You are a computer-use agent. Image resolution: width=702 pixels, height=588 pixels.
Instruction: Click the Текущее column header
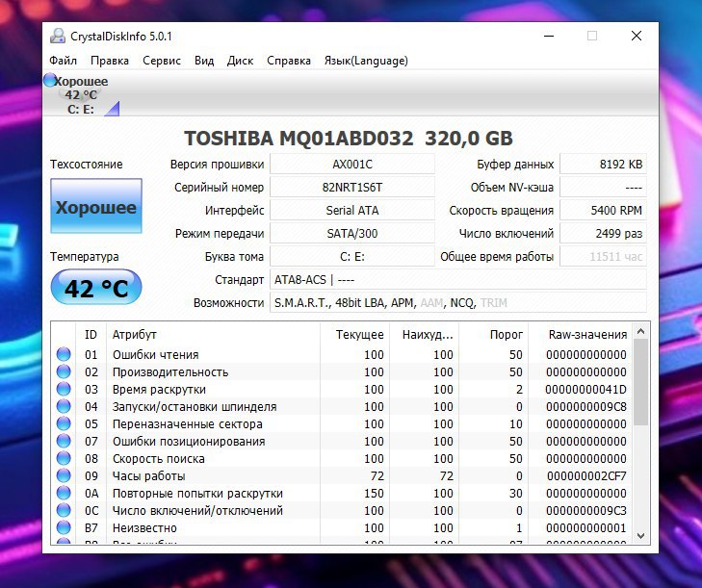(x=355, y=334)
